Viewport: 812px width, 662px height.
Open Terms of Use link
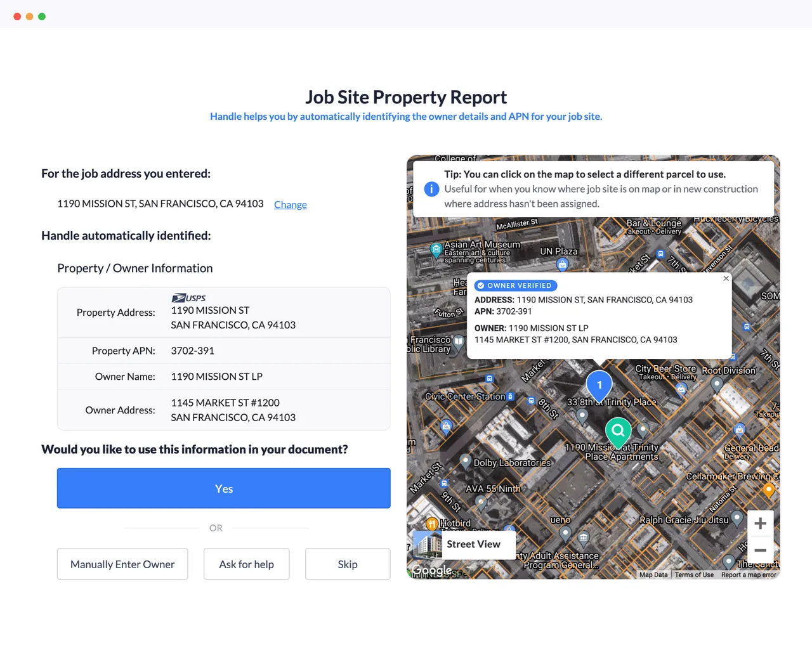[x=694, y=574]
